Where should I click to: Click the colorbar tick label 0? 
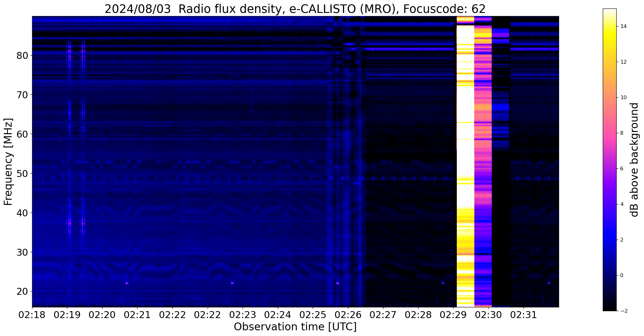click(622, 276)
